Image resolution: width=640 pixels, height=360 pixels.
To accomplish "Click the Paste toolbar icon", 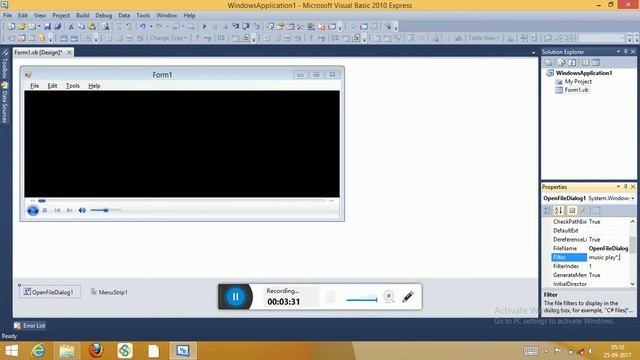I will point(92,27).
